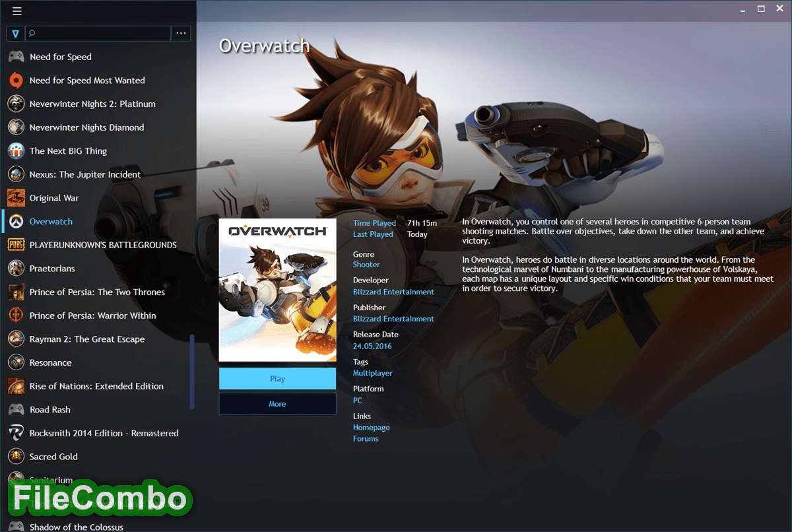Click the Neverwinter Nights 2: Platinum icon
792x532 pixels.
(x=16, y=104)
